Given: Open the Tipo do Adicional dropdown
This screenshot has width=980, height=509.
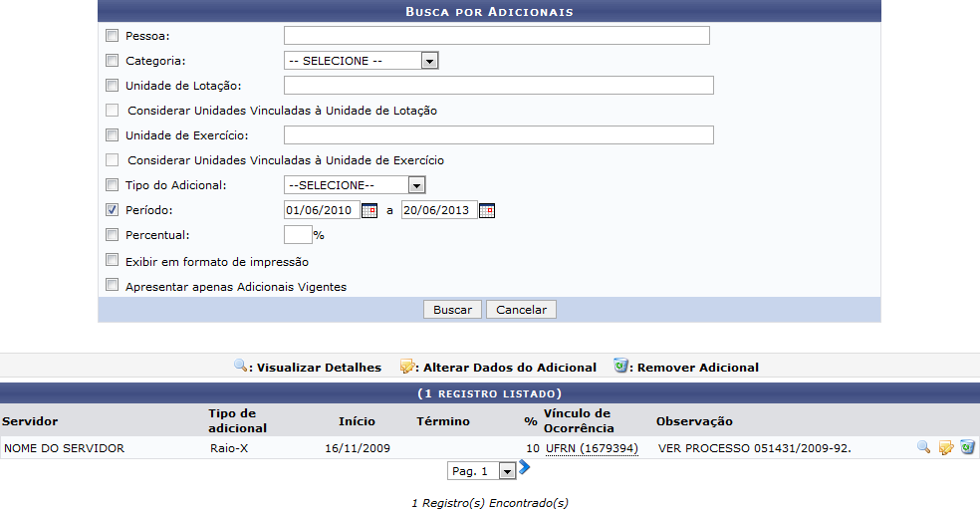Looking at the screenshot, I should pyautogui.click(x=355, y=185).
